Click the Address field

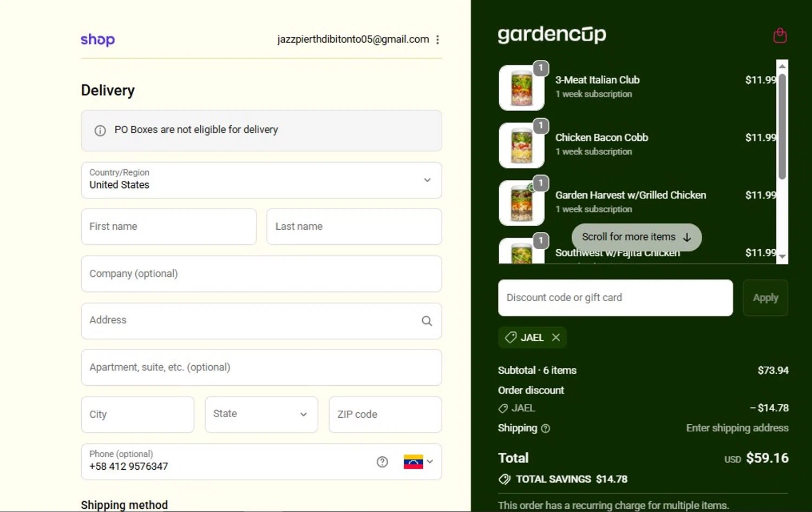(261, 321)
